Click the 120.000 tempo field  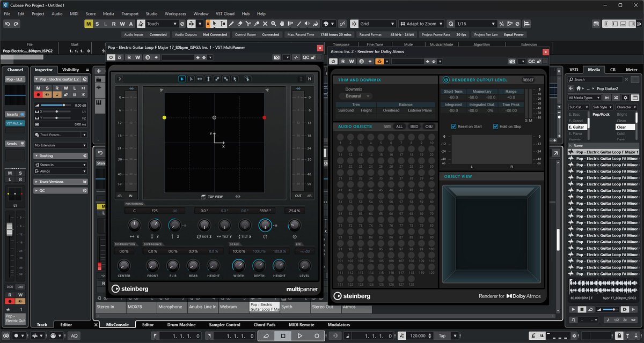coord(418,336)
